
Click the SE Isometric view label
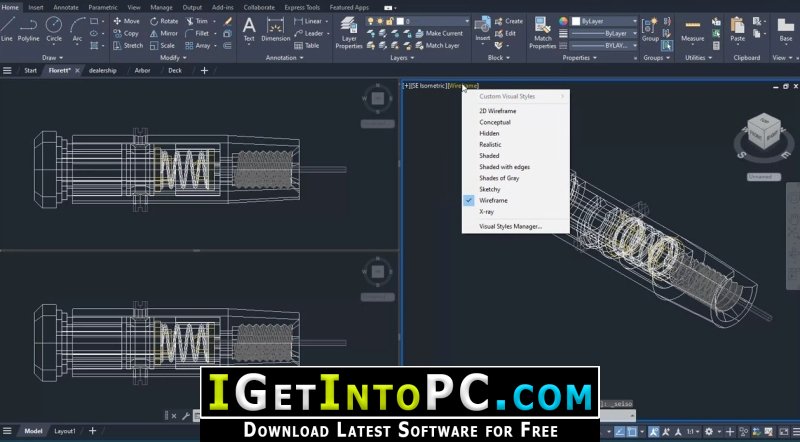pyautogui.click(x=429, y=86)
